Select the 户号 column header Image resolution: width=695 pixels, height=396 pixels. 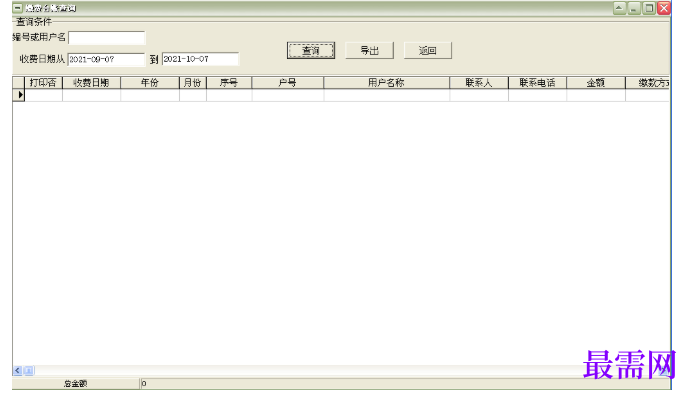288,83
